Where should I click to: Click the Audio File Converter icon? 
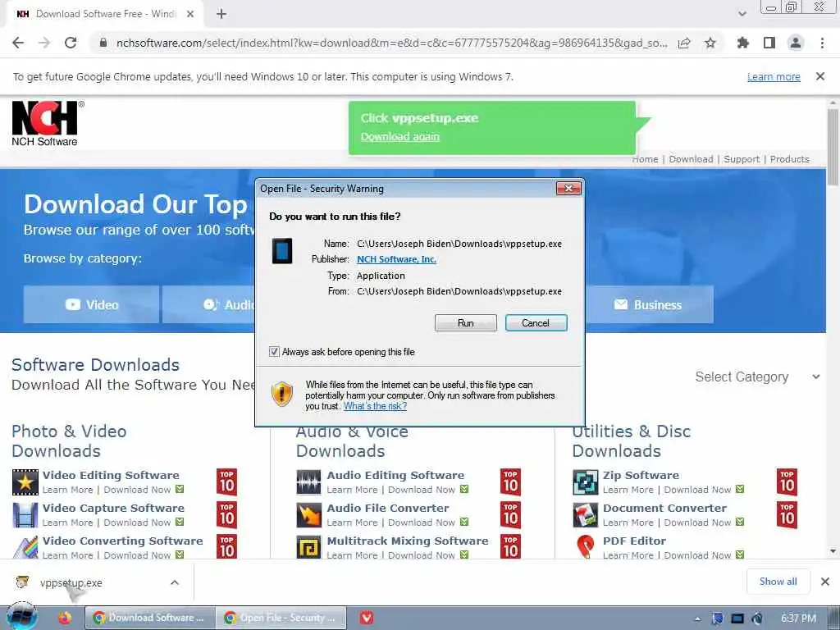tap(308, 515)
